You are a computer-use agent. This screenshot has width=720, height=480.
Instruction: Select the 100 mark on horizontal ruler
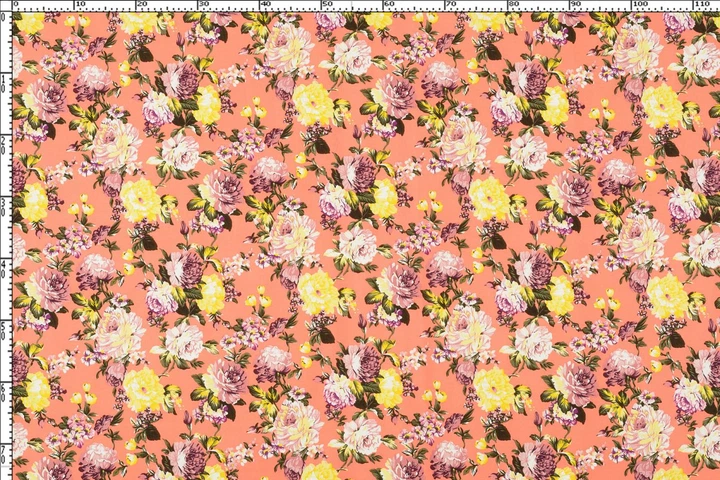(640, 4)
